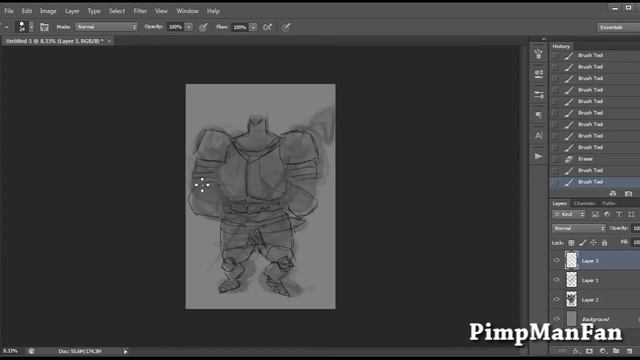
Task: Filter layers by shape layers icon
Action: click(x=631, y=214)
